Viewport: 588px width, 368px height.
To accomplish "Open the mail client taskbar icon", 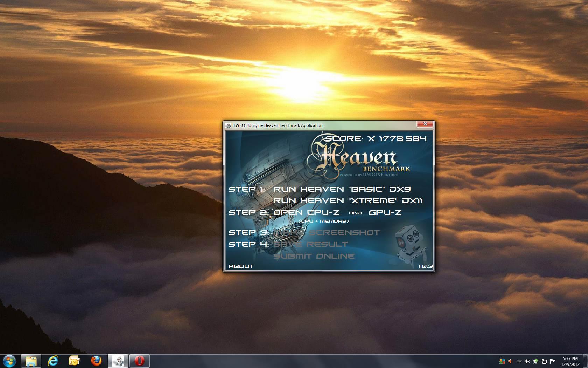I will tap(75, 361).
